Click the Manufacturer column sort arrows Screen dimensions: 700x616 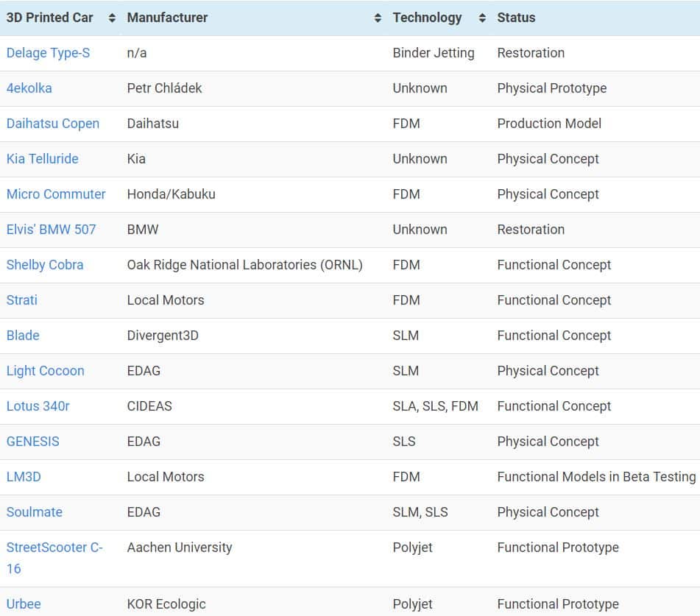378,18
